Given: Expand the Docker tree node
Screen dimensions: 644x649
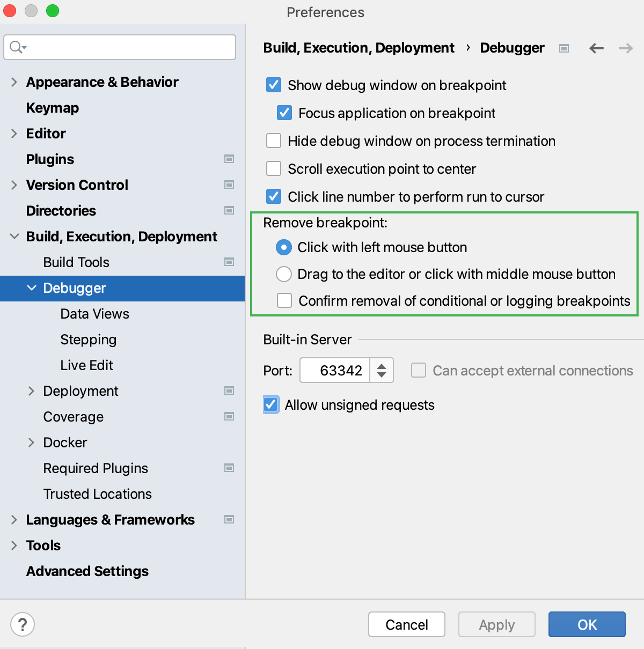Looking at the screenshot, I should coord(31,442).
